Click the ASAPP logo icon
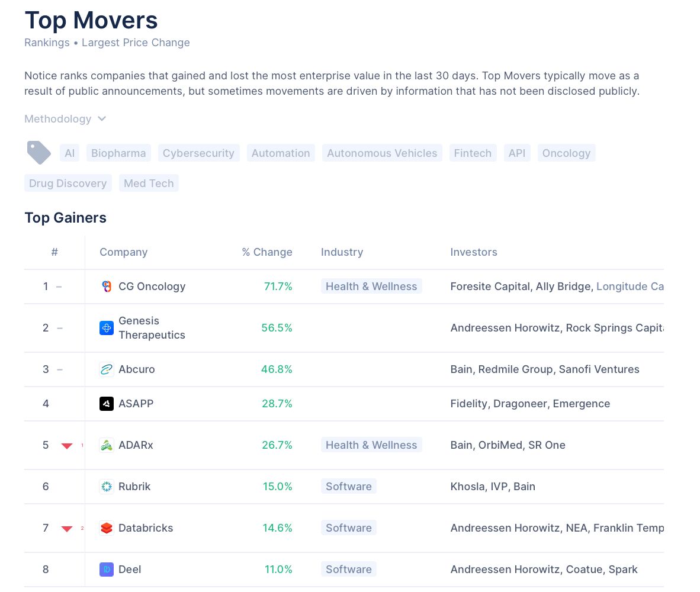The height and width of the screenshot is (592, 700). point(106,404)
